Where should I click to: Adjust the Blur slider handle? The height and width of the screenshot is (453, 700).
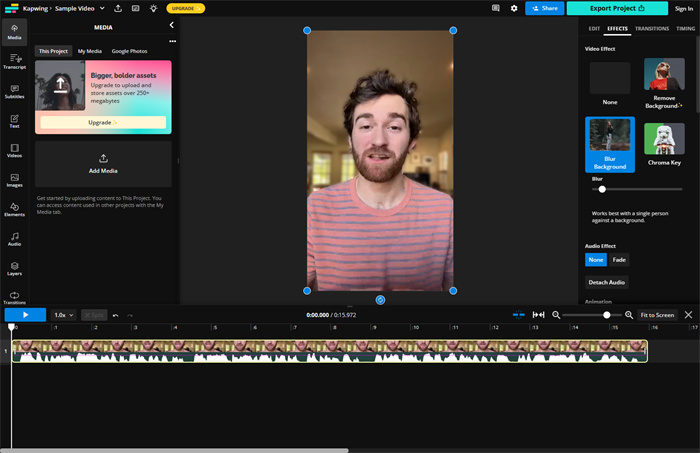click(602, 189)
